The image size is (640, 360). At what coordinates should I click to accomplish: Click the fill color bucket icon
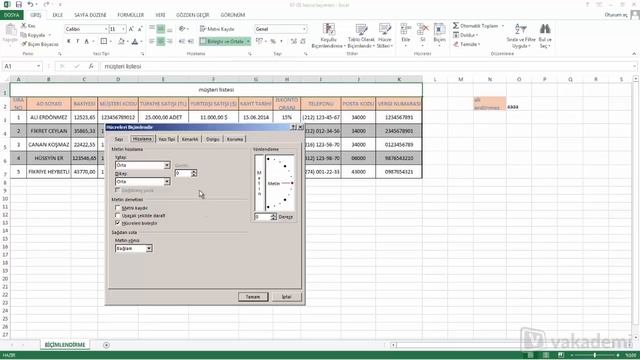(x=121, y=41)
